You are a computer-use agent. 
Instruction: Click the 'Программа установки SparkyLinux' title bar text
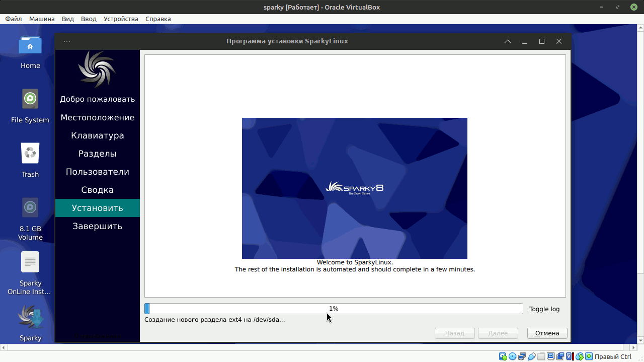tap(287, 41)
